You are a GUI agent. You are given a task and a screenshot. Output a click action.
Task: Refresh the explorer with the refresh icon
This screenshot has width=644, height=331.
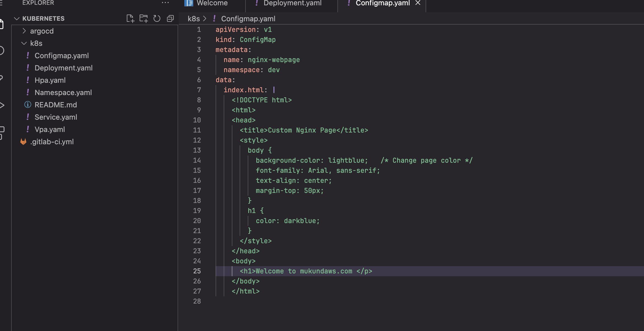point(157,18)
